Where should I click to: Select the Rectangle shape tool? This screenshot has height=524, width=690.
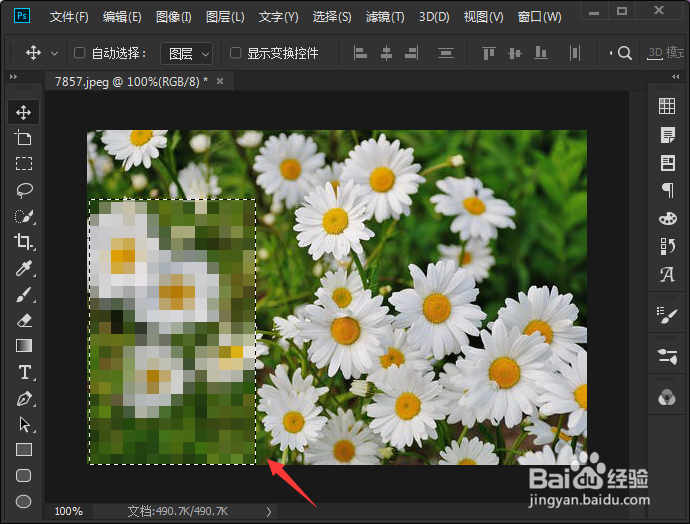point(24,450)
